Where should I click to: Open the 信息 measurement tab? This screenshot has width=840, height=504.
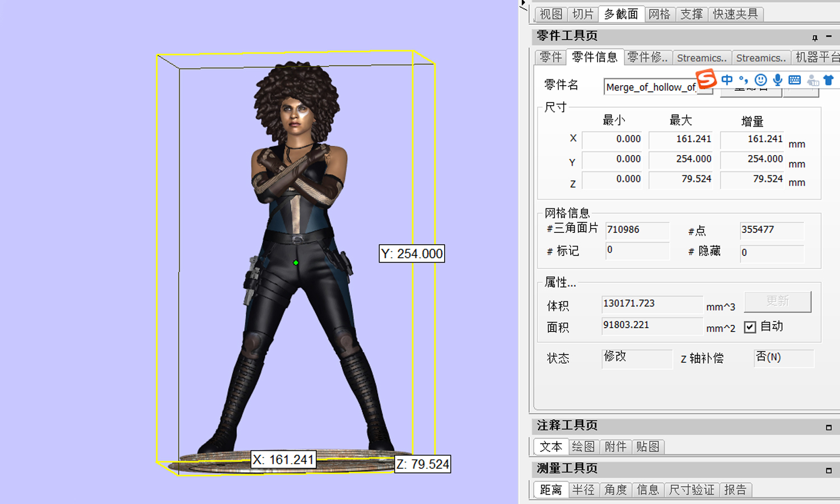[x=648, y=490]
